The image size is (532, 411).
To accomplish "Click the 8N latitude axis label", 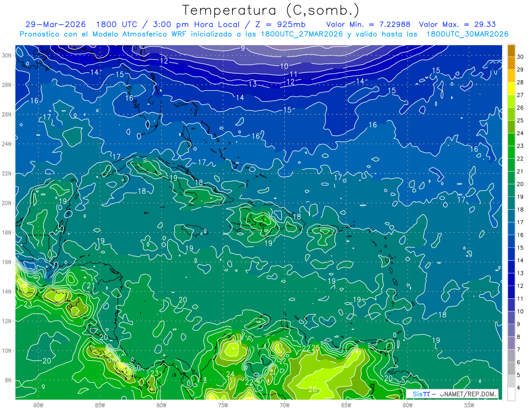I will [x=9, y=380].
